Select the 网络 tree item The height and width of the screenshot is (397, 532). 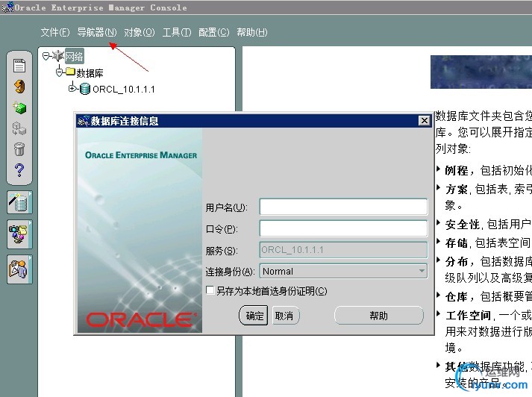pyautogui.click(x=74, y=56)
